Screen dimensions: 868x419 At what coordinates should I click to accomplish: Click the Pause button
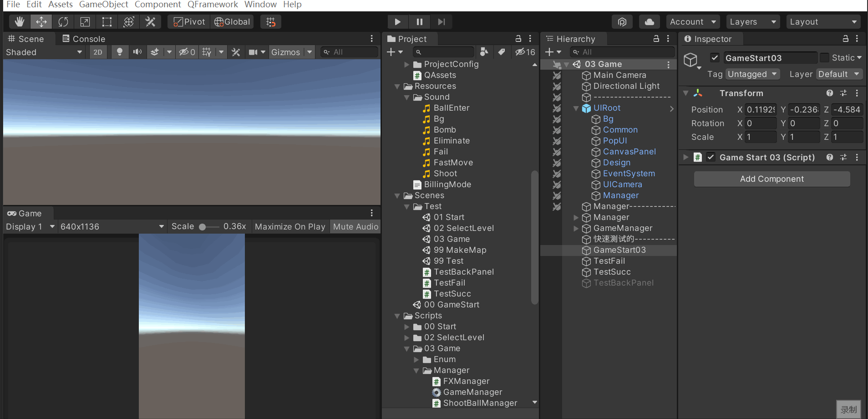point(419,22)
